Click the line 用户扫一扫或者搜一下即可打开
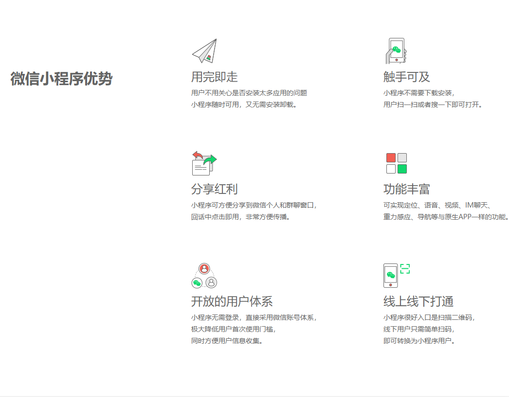509x420 pixels. [x=433, y=105]
